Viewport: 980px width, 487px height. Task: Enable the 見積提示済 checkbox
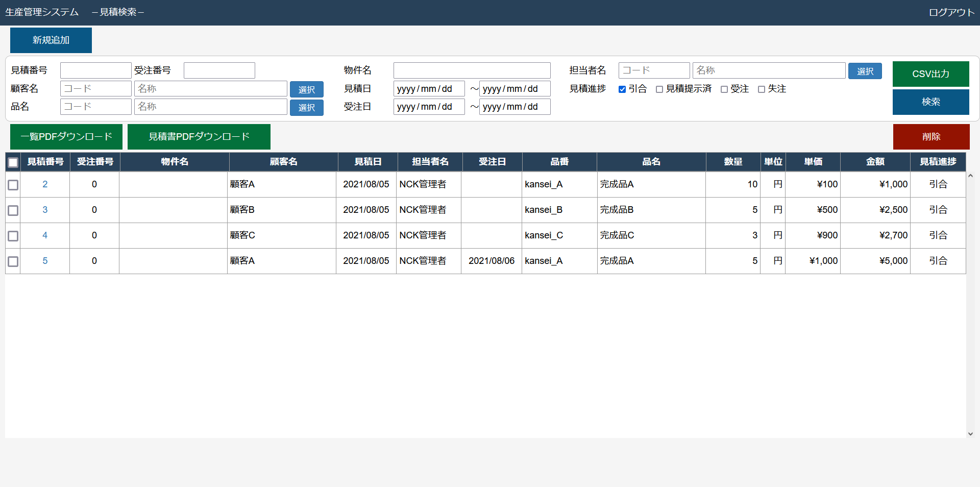[x=659, y=89]
